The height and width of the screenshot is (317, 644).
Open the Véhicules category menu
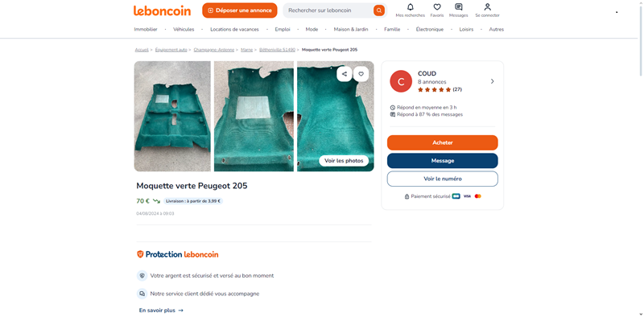(x=184, y=30)
